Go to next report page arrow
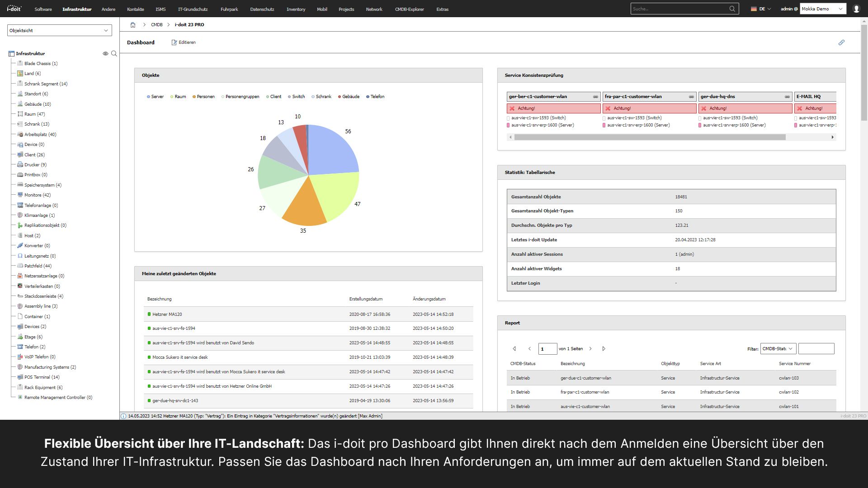868x488 pixels. (x=590, y=349)
